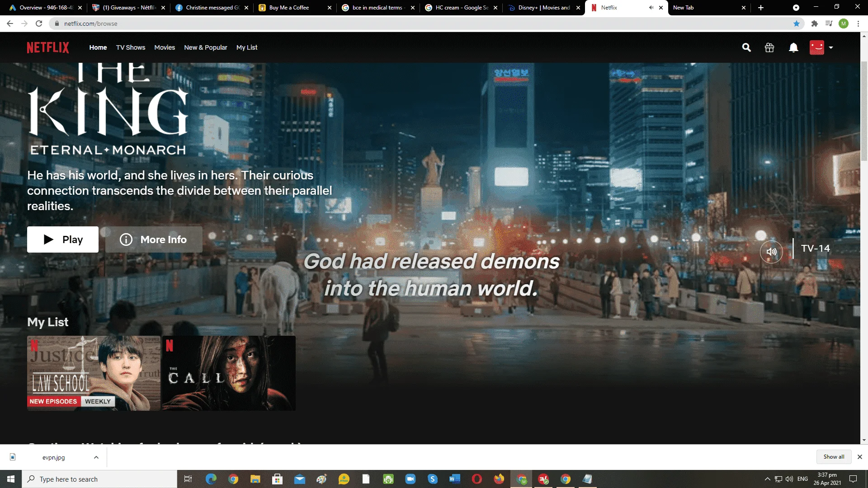Screen dimensions: 868x488
Task: Click the Netflix logo
Action: (x=48, y=47)
